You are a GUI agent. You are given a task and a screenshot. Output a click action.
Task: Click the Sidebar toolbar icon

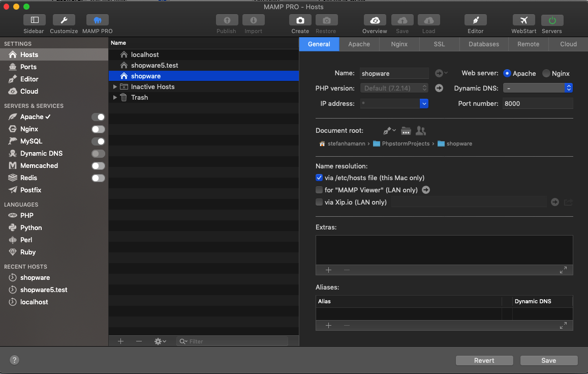pyautogui.click(x=35, y=20)
